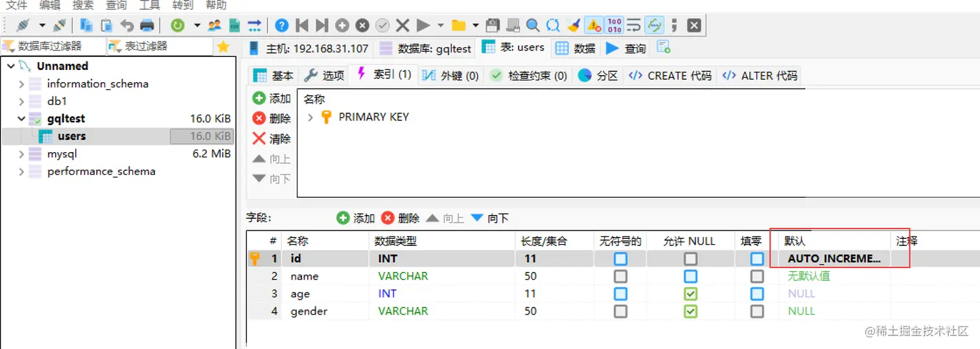
Task: Open the ALTER 代码 tab
Action: (x=760, y=76)
